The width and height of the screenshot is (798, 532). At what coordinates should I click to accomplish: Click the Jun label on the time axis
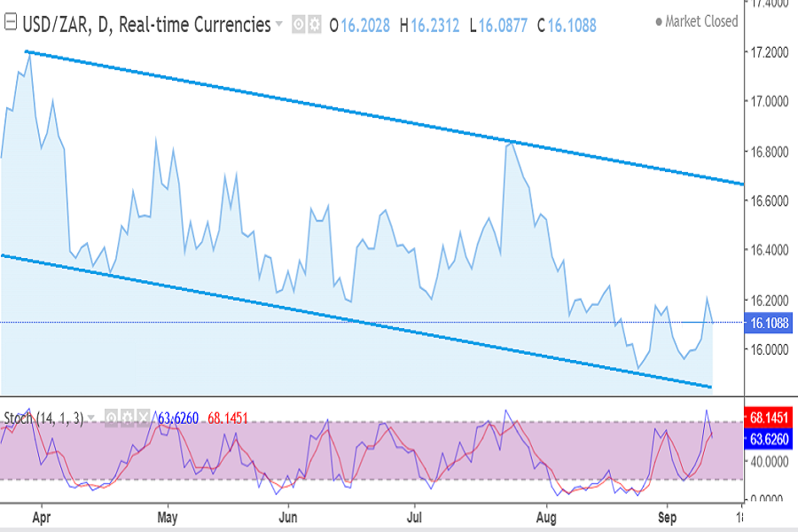tap(288, 517)
